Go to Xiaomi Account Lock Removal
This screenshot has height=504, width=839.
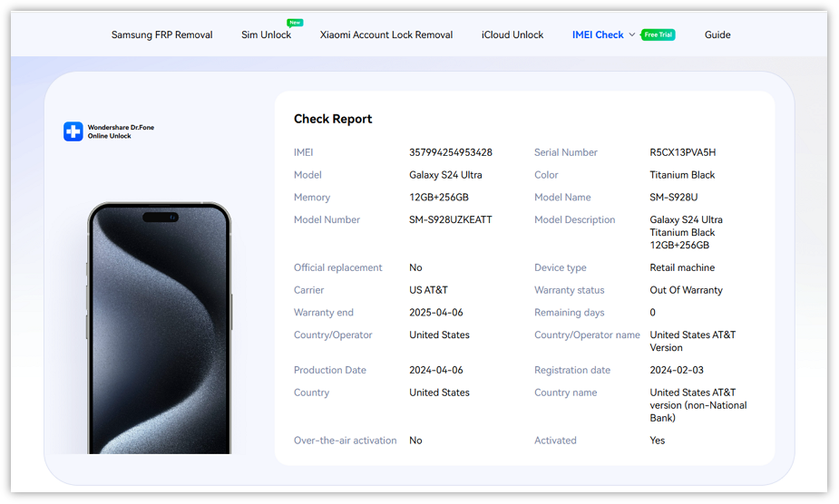pos(386,34)
